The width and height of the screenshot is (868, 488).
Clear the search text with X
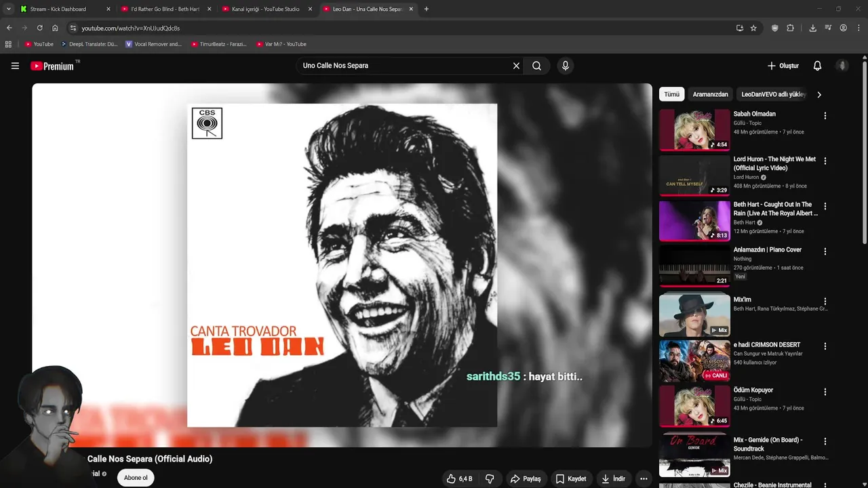tap(516, 66)
